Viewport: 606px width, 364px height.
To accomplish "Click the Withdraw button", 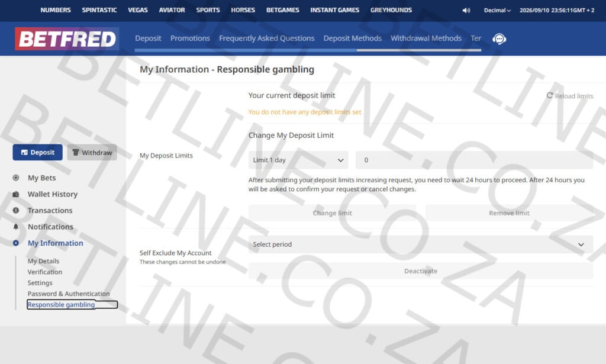I will pyautogui.click(x=92, y=152).
